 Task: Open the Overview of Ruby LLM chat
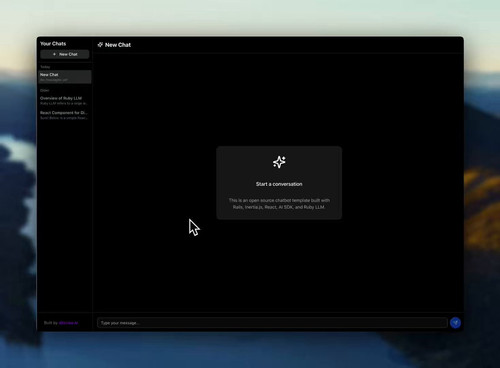65,101
